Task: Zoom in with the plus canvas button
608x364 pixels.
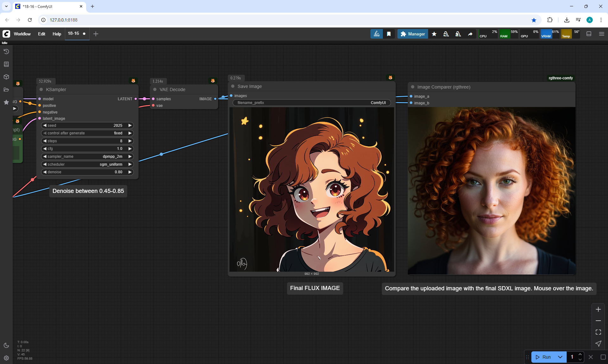Action: pyautogui.click(x=598, y=309)
